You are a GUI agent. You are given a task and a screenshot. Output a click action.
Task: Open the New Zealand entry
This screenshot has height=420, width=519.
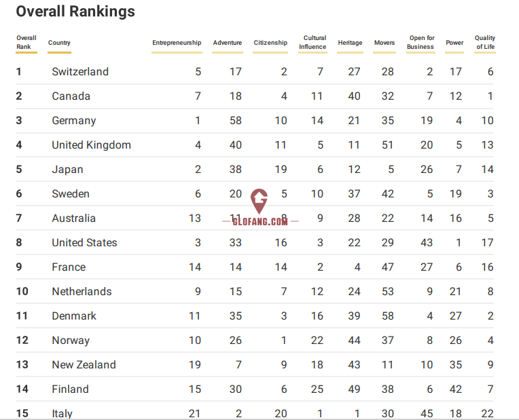(x=84, y=365)
